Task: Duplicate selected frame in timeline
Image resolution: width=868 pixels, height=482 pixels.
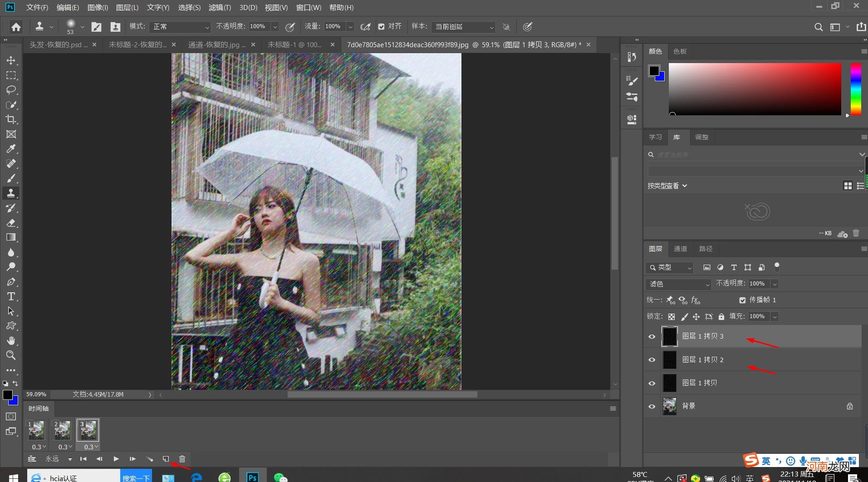Action: pyautogui.click(x=166, y=459)
